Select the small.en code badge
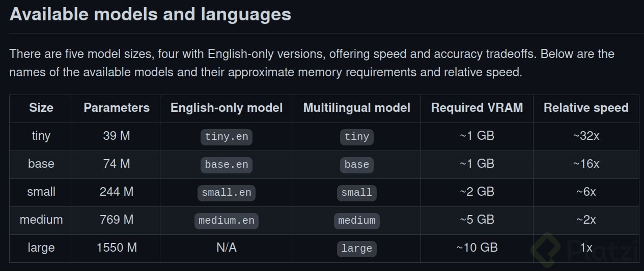The height and width of the screenshot is (271, 644). [x=227, y=192]
